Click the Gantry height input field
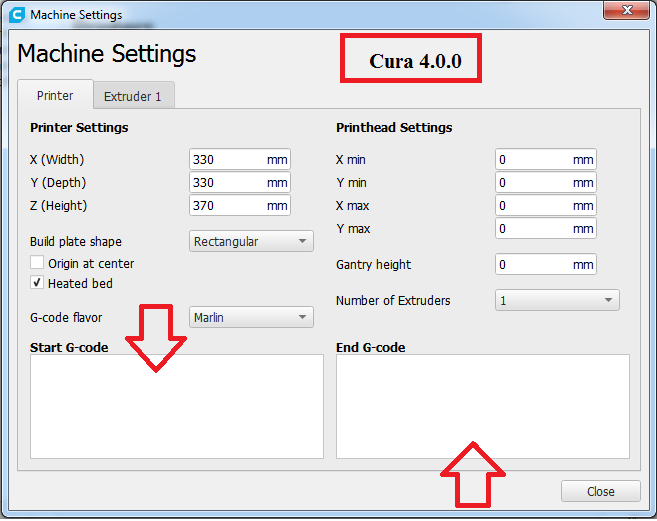Screen dimensions: 657x521 [x=546, y=264]
